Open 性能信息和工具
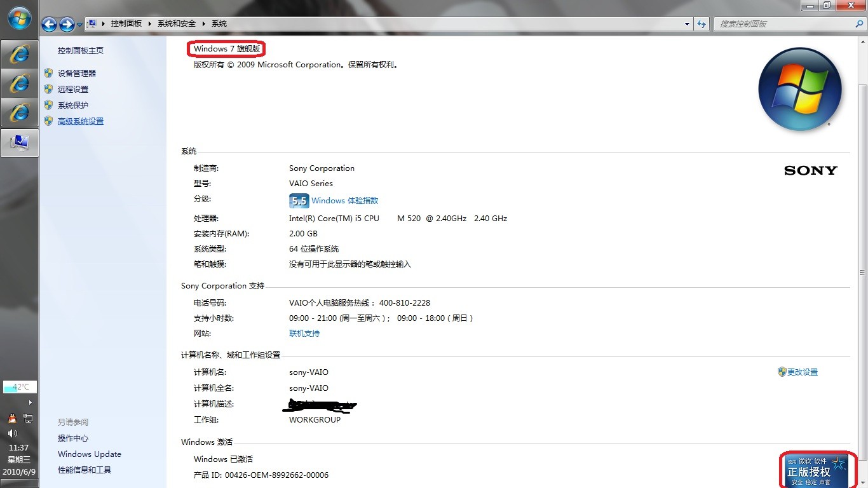The width and height of the screenshot is (868, 488). [x=85, y=470]
